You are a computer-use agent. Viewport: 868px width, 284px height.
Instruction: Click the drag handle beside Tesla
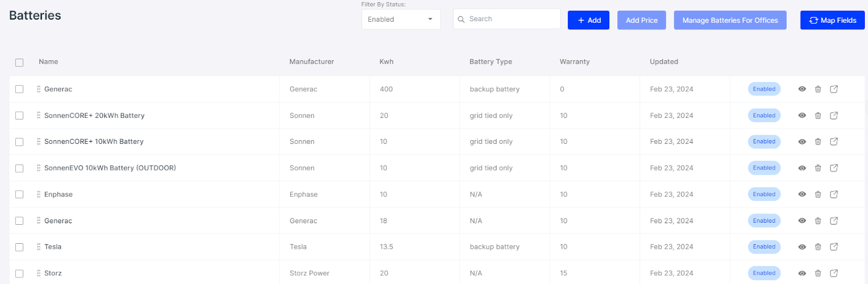pos(39,247)
